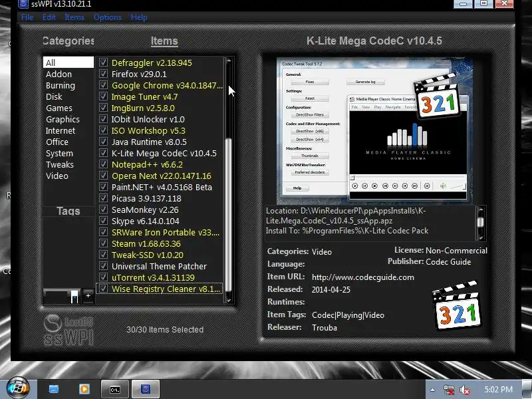Viewport: 532px width, 399px height.
Task: Click the network tray icon
Action: [449, 390]
